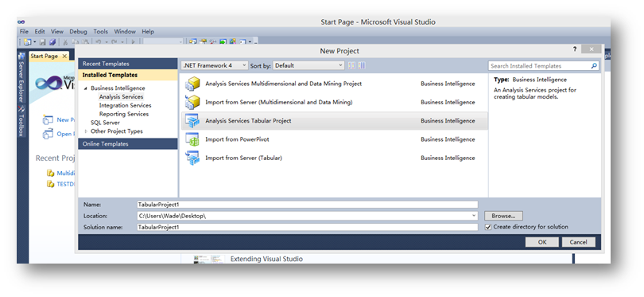Open the View menu
Viewport: 644px width, 297px height.
[x=57, y=31]
